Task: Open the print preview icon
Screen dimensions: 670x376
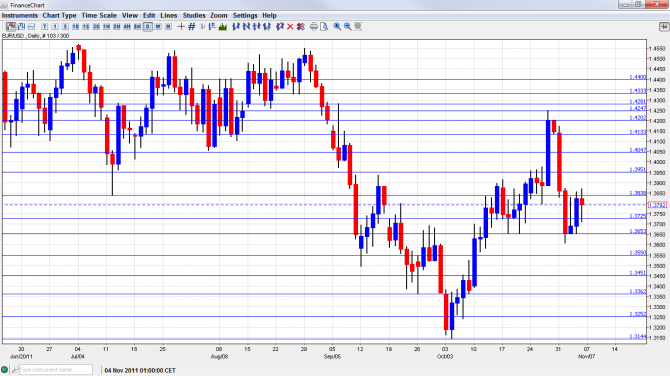Action: click(324, 26)
